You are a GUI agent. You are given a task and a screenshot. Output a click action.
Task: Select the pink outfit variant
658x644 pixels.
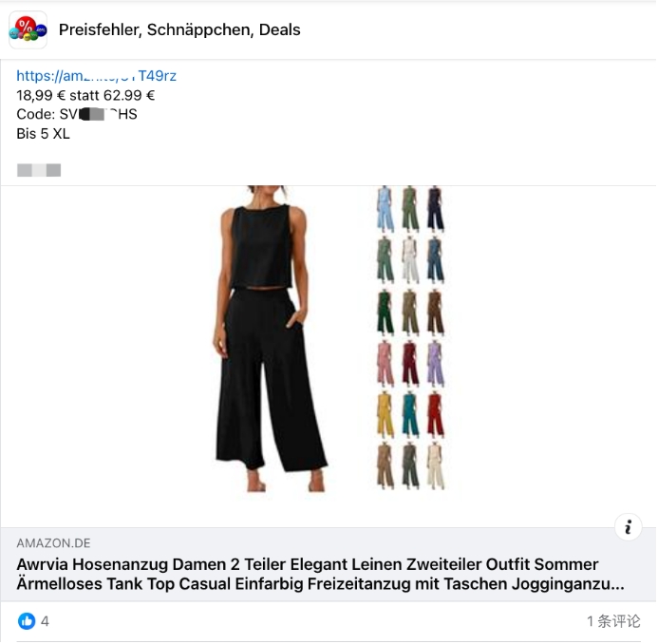tap(385, 363)
